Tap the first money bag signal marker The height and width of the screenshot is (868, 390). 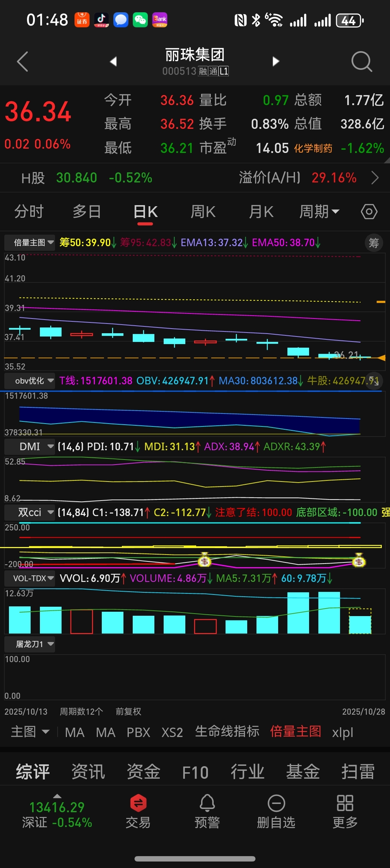(x=204, y=560)
